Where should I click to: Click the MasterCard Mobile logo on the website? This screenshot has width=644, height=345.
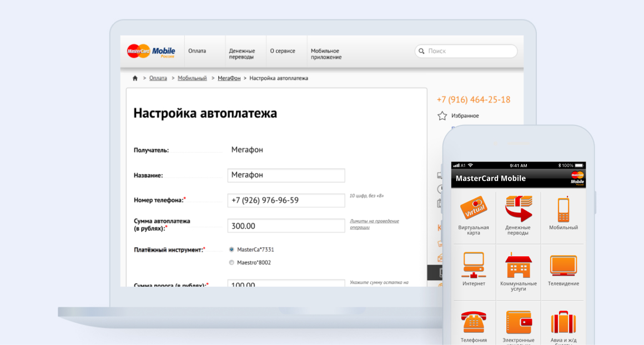pos(151,50)
